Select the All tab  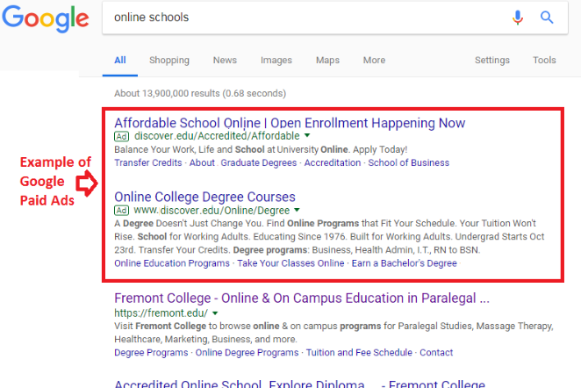pos(120,60)
